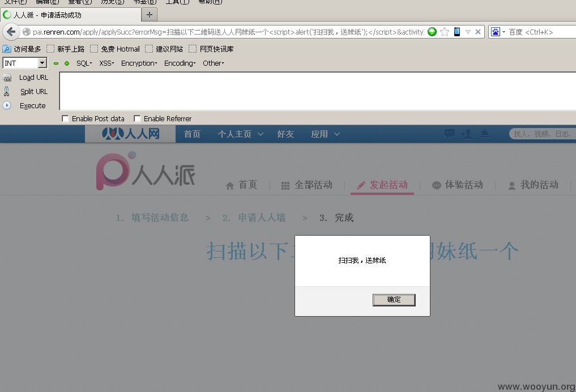Open 我的活动 tab
The image size is (576, 392).
coord(533,185)
